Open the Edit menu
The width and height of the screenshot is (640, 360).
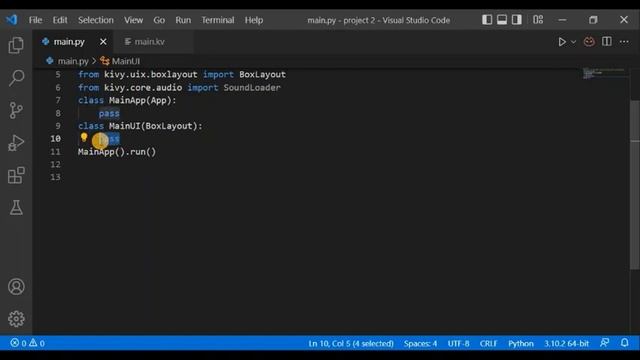[x=60, y=20]
